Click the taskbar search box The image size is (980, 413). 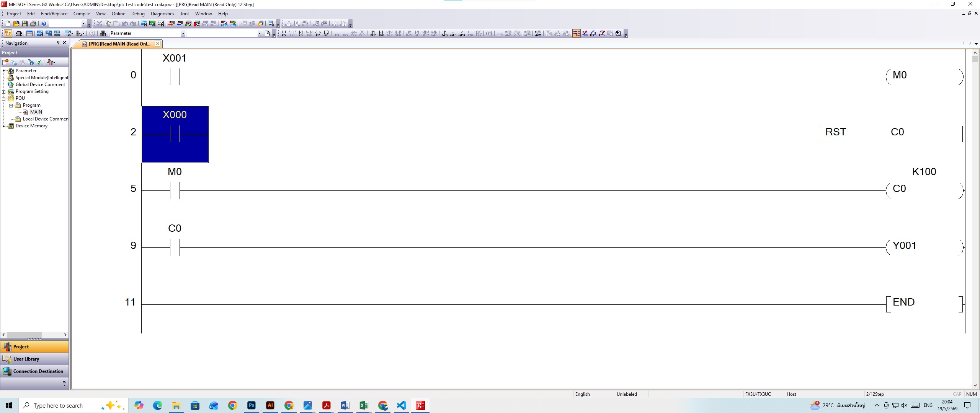73,405
